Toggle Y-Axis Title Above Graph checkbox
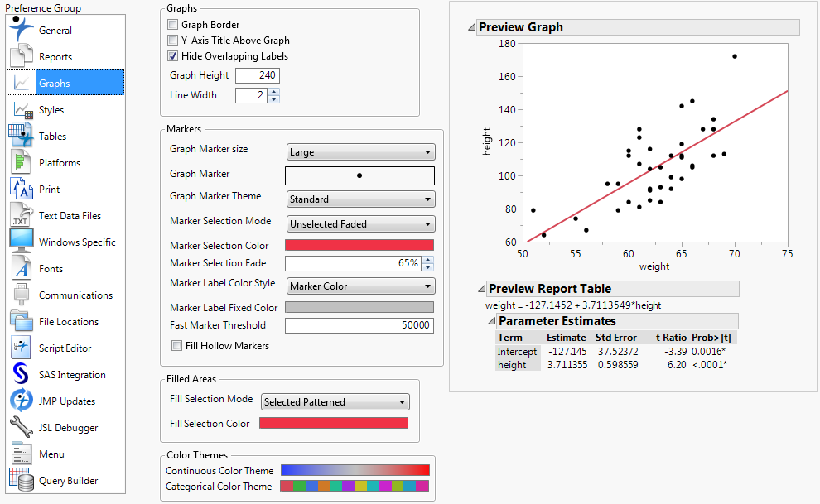Image resolution: width=820 pixels, height=504 pixels. pos(172,41)
